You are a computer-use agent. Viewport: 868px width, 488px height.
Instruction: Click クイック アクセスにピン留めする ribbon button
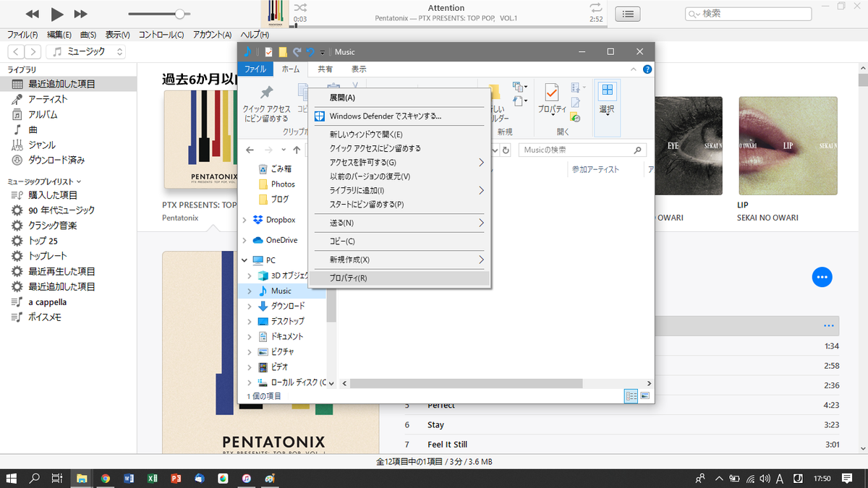(265, 104)
